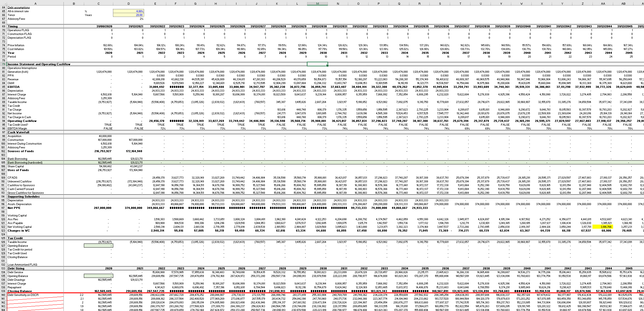This screenshot has height=311, width=644.
Task: Select the 'EBITDA Margin' label
Action: (17, 128)
